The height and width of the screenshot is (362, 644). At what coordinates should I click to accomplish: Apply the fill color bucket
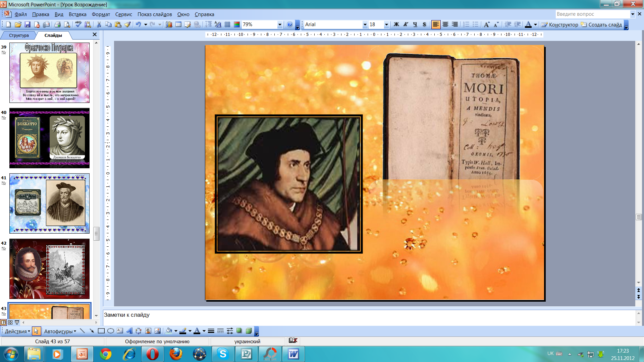tap(169, 331)
